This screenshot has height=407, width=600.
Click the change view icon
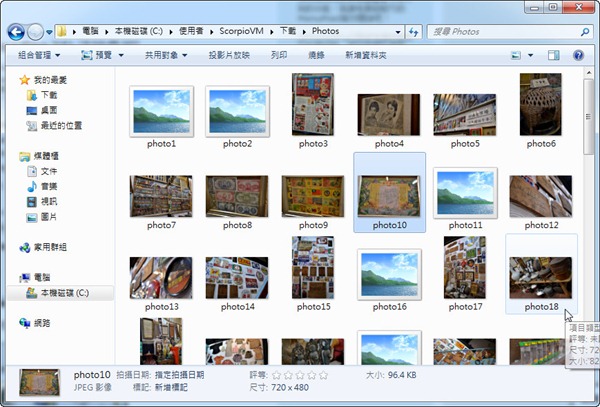516,55
